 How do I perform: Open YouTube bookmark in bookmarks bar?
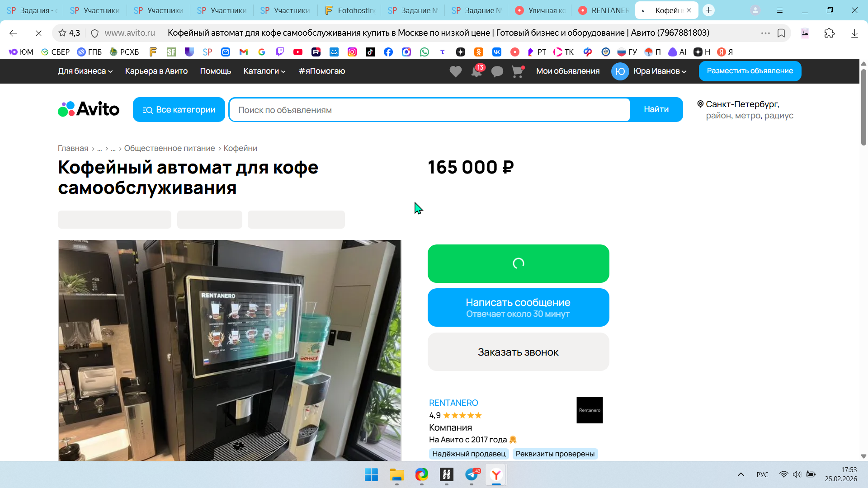[297, 52]
